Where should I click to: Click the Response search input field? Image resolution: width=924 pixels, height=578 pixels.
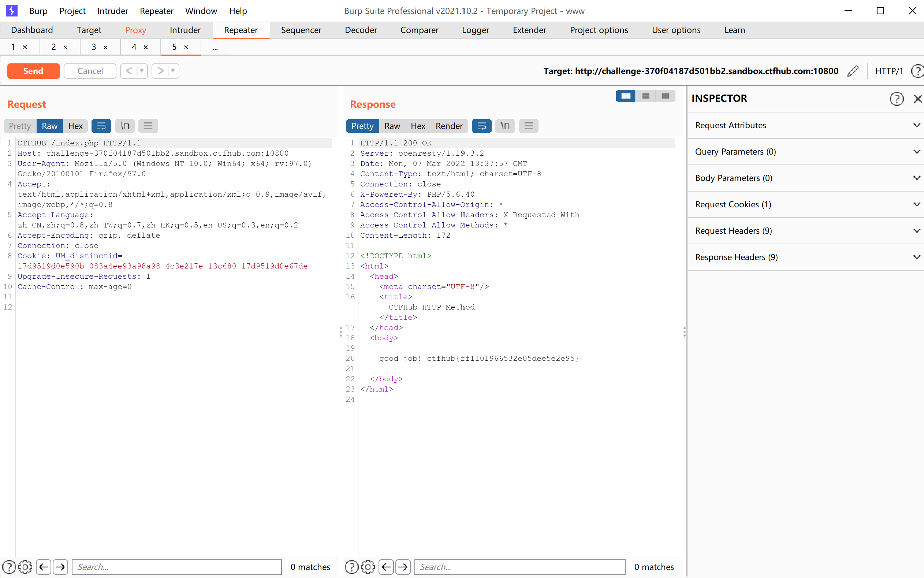click(x=520, y=567)
